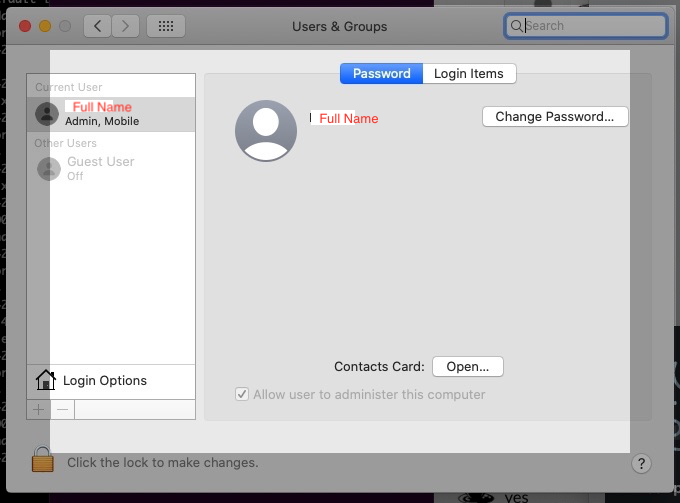Select Login Options in the sidebar
680x503 pixels.
coord(111,381)
